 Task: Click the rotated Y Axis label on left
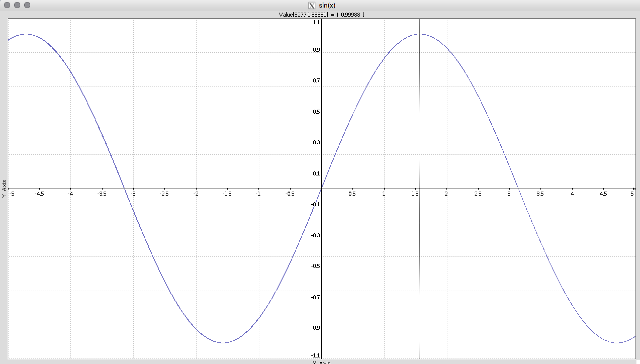point(4,189)
